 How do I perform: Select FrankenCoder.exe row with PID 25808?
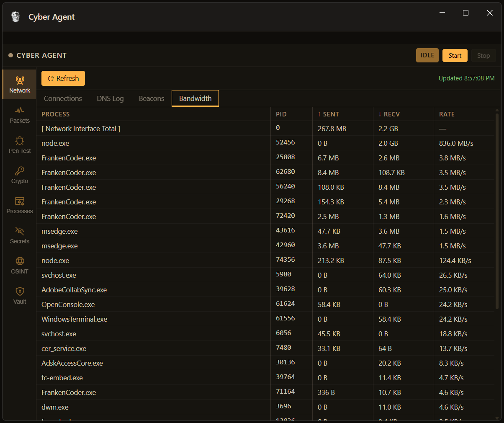click(265, 158)
